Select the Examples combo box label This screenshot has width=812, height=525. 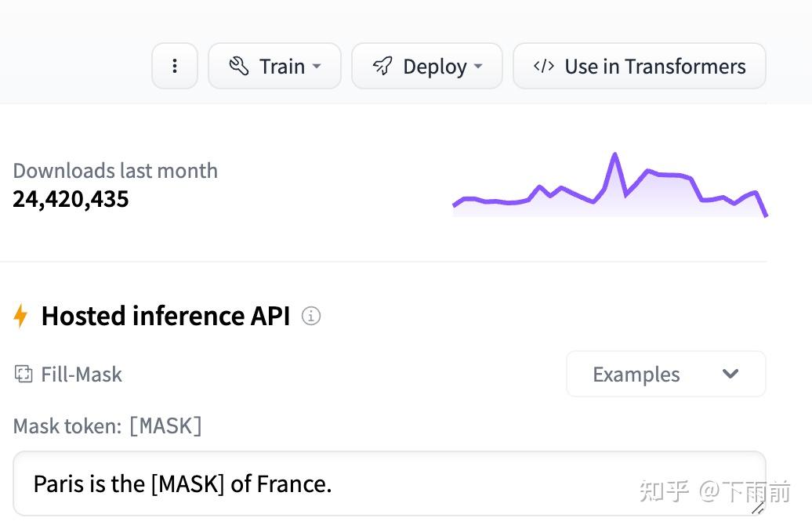pyautogui.click(x=636, y=375)
